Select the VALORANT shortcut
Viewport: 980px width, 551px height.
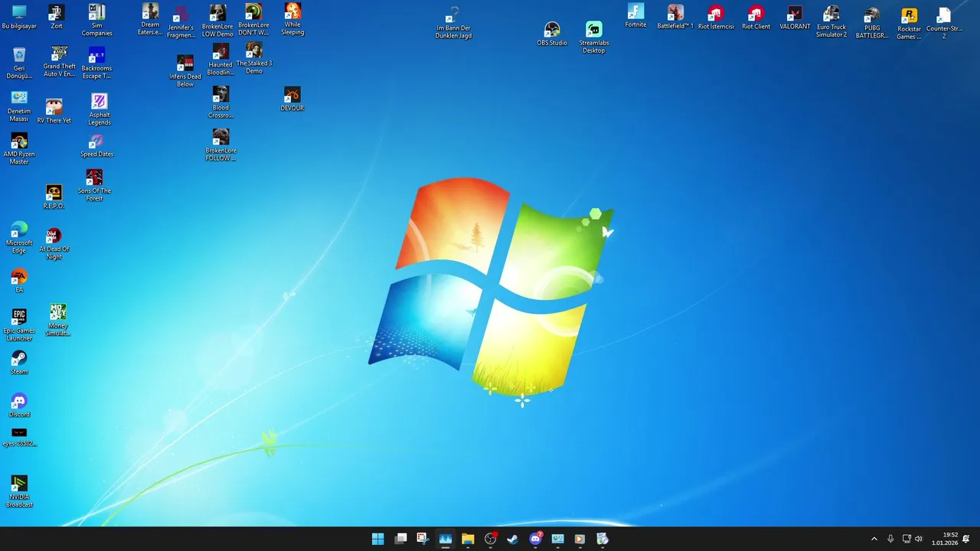(795, 18)
